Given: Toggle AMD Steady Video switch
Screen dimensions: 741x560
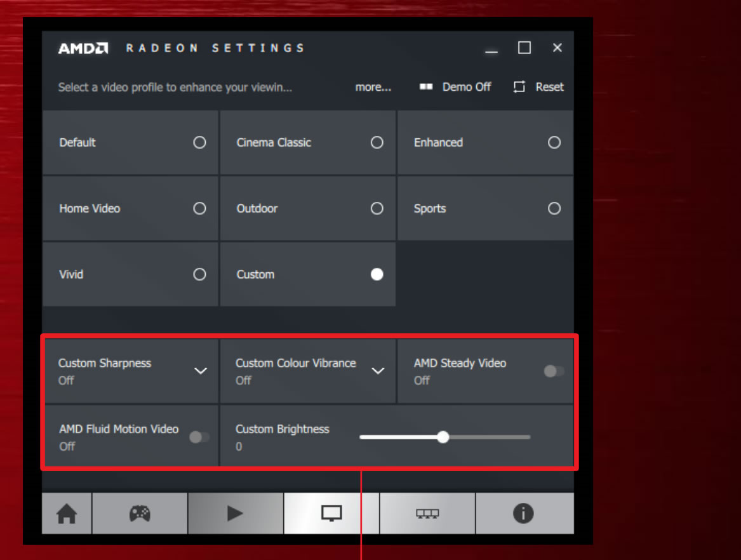Looking at the screenshot, I should [554, 371].
